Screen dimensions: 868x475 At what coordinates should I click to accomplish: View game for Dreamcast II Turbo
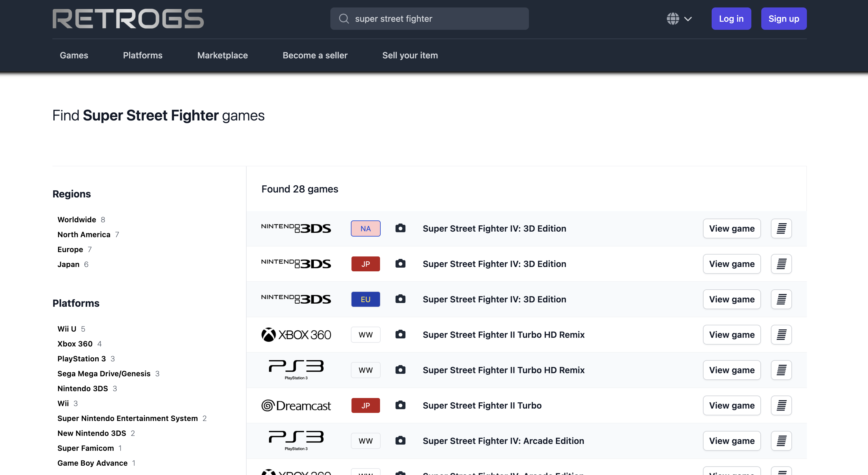tap(732, 405)
